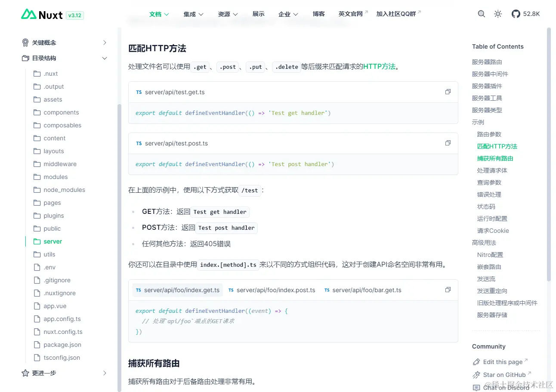Open the search with the magnifier icon
Viewport: 556px width, 392px height.
481,13
